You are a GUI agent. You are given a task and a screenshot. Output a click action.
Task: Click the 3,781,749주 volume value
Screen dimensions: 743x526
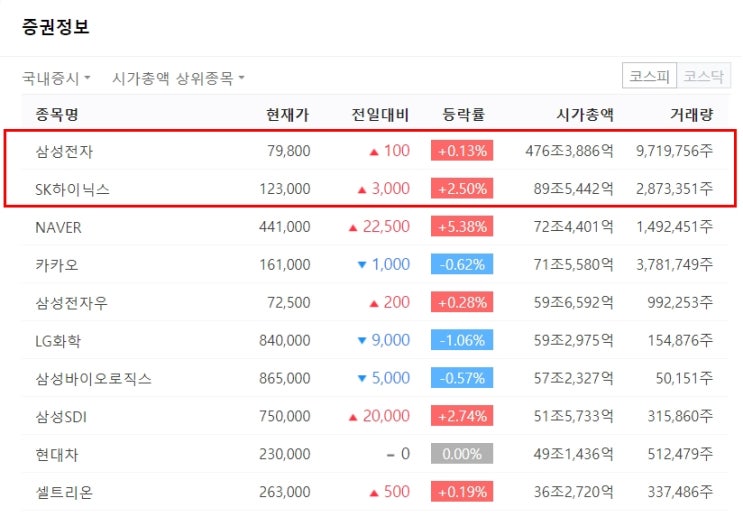674,264
